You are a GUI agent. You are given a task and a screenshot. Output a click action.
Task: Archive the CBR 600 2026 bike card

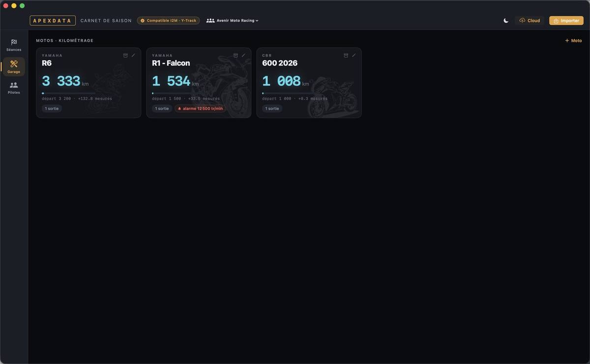coord(346,56)
